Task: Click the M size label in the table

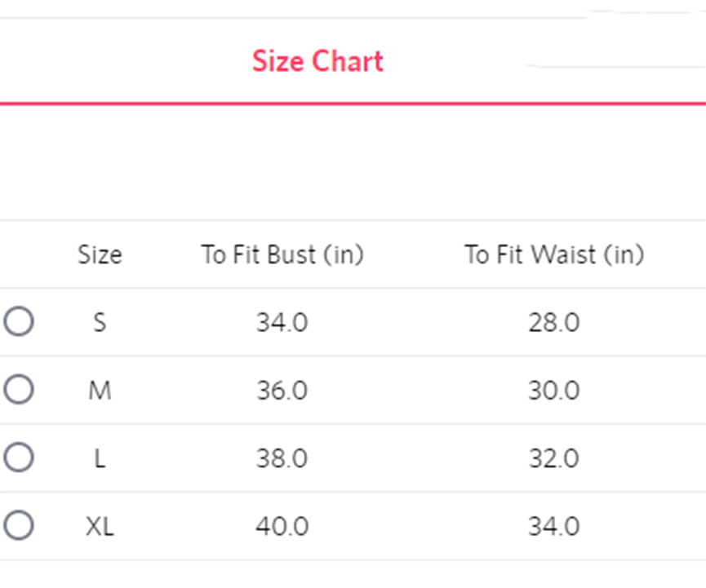Action: (100, 390)
